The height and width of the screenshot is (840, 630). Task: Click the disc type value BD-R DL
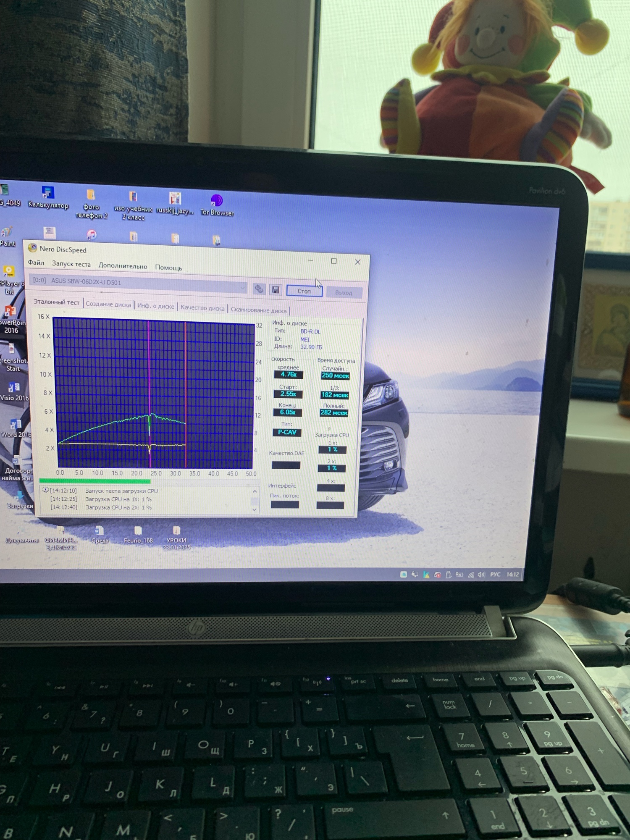coord(310,332)
